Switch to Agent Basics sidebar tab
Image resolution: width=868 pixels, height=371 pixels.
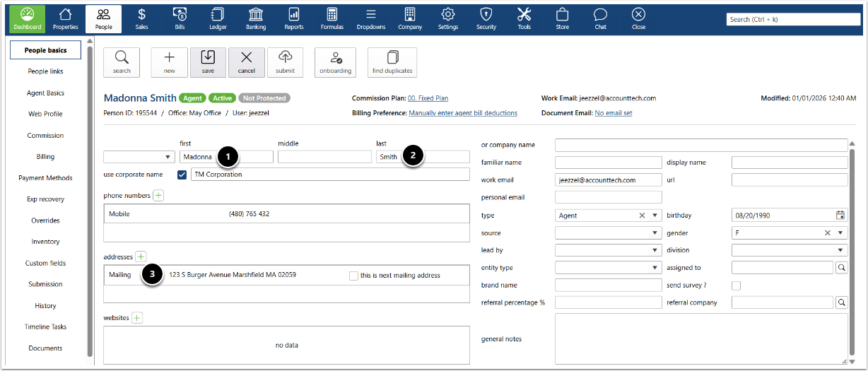(45, 93)
